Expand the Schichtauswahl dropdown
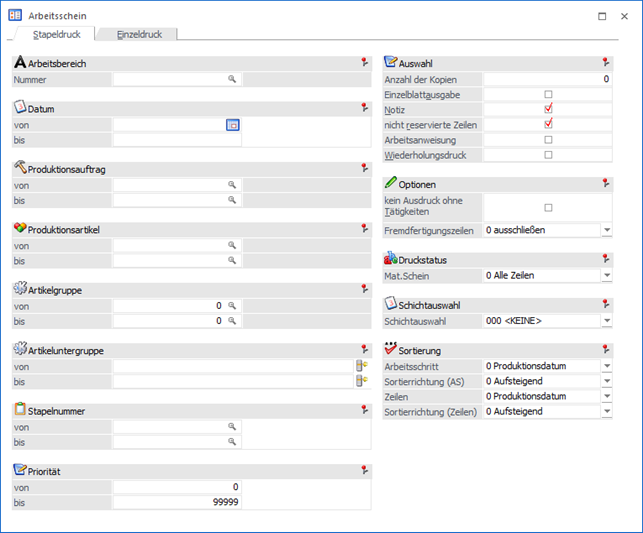Image resolution: width=643 pixels, height=533 pixels. point(606,321)
